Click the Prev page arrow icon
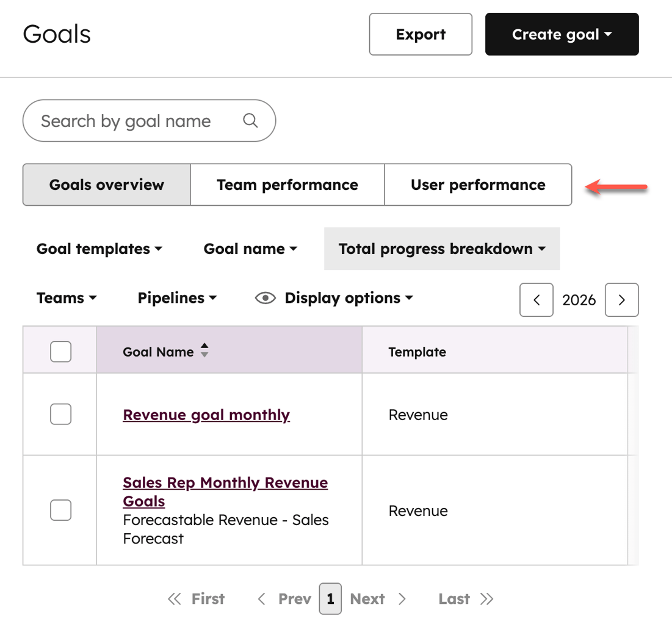 click(261, 599)
